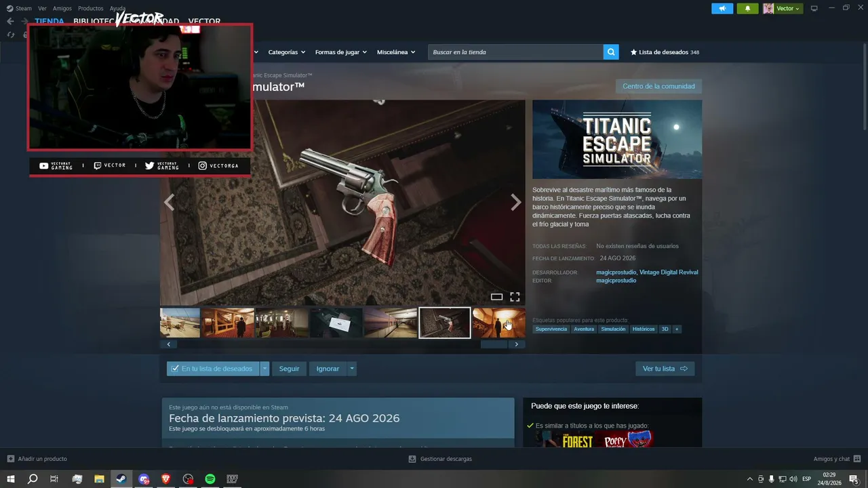
Task: Toggle theater mode for the screenshot viewer
Action: click(x=496, y=297)
